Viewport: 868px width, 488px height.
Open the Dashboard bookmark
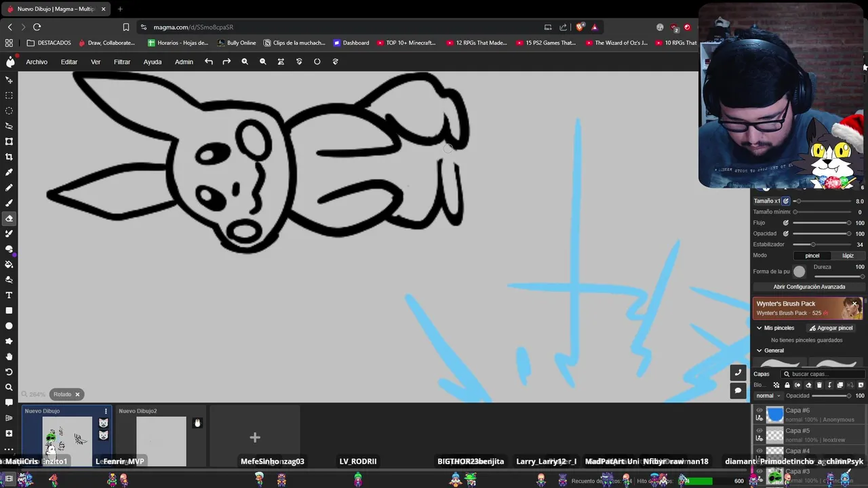click(x=351, y=43)
